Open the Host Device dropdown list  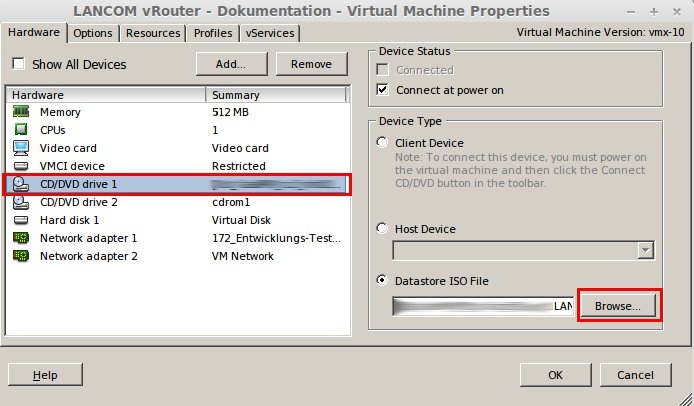pyautogui.click(x=644, y=250)
